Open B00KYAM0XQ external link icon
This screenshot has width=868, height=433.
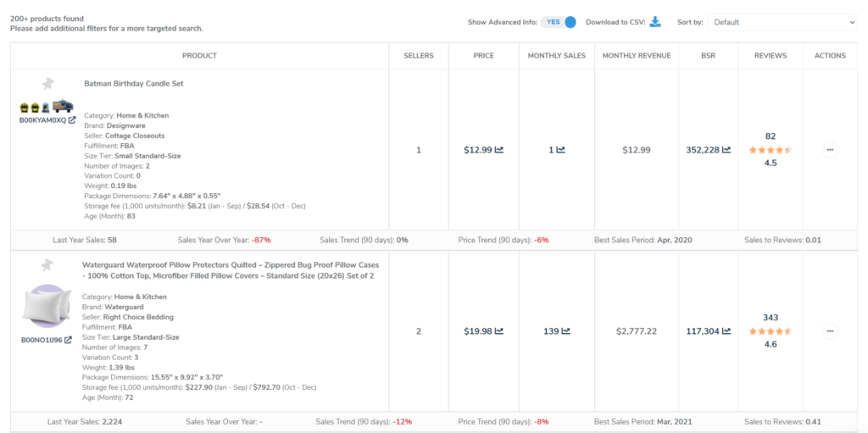(x=72, y=120)
